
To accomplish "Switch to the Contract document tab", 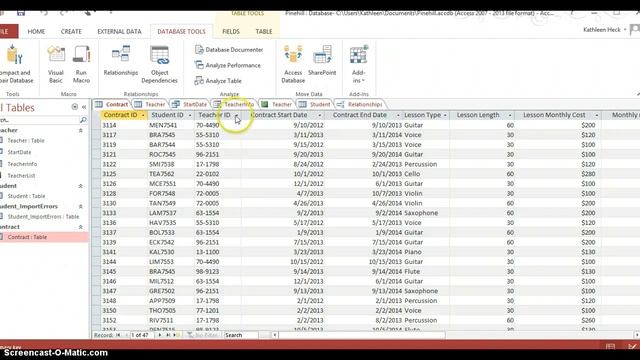I will coord(112,104).
